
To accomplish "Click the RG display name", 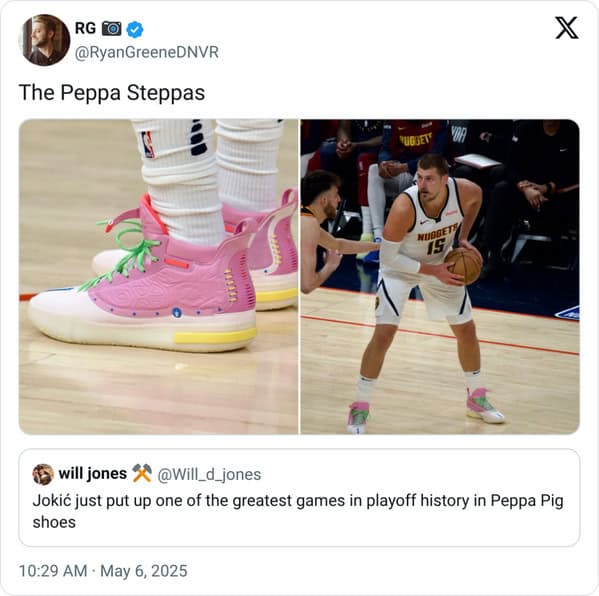I will (85, 29).
